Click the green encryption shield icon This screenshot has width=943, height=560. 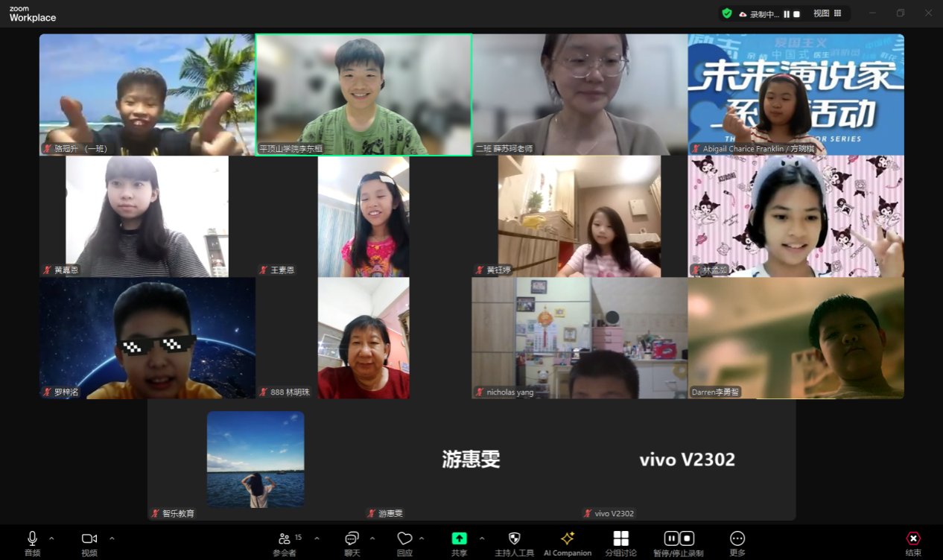pyautogui.click(x=727, y=13)
